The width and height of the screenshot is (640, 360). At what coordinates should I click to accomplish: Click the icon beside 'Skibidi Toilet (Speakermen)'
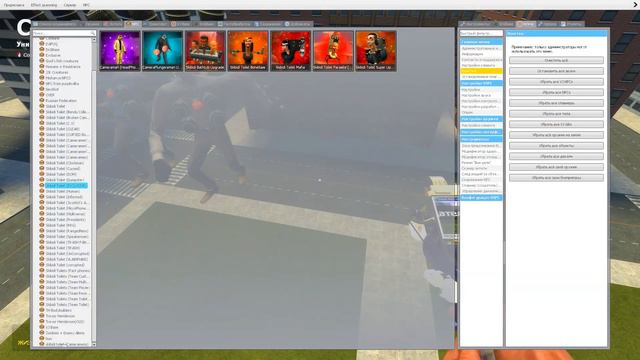42,236
